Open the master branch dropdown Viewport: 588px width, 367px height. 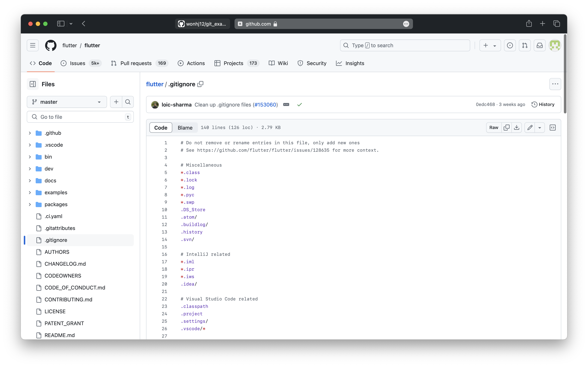coord(67,102)
